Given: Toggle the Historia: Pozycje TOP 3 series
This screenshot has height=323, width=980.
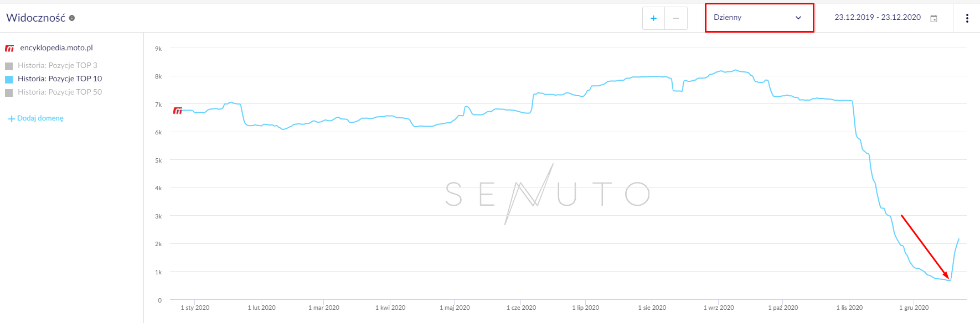Looking at the screenshot, I should (57, 65).
